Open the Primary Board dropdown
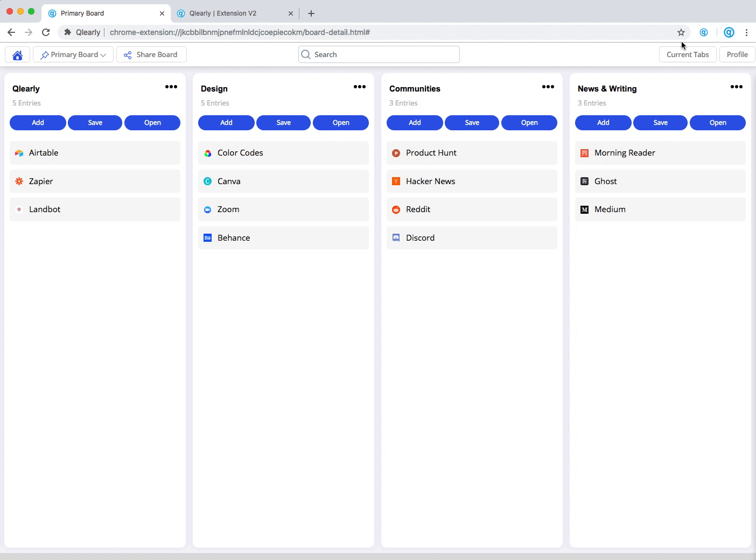Image resolution: width=756 pixels, height=560 pixels. coord(73,54)
